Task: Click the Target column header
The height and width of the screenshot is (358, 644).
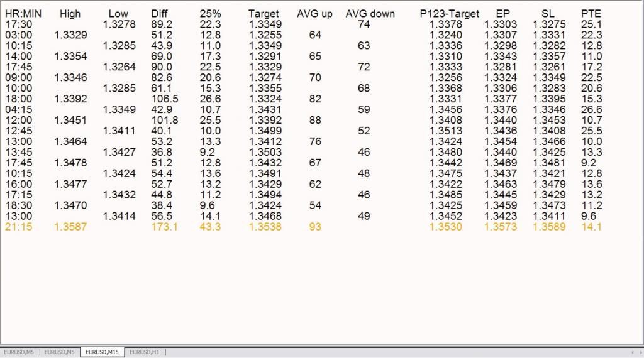Action: tap(264, 14)
